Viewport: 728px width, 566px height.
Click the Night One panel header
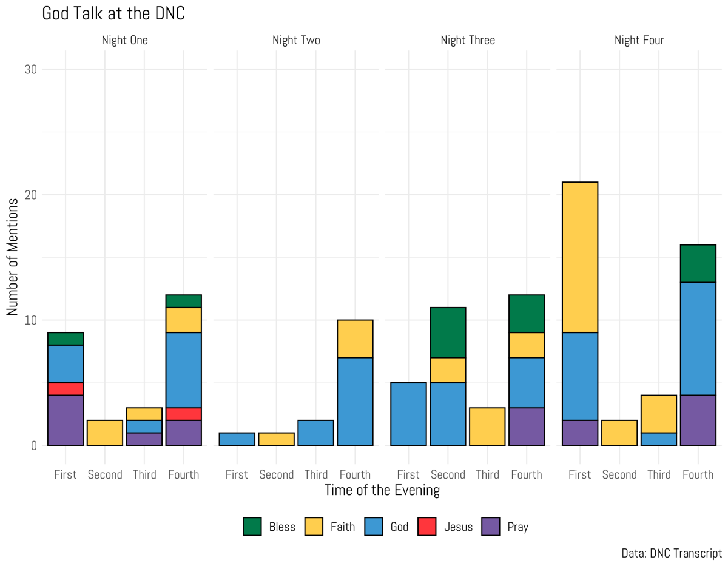124,41
